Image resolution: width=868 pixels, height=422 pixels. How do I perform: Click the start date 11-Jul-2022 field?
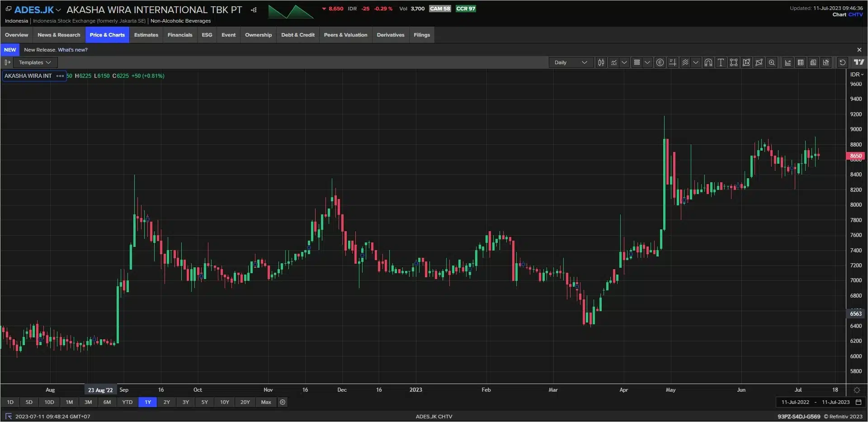tap(795, 402)
